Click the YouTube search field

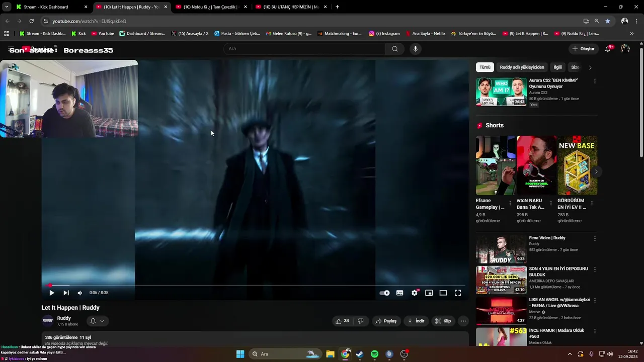304,49
